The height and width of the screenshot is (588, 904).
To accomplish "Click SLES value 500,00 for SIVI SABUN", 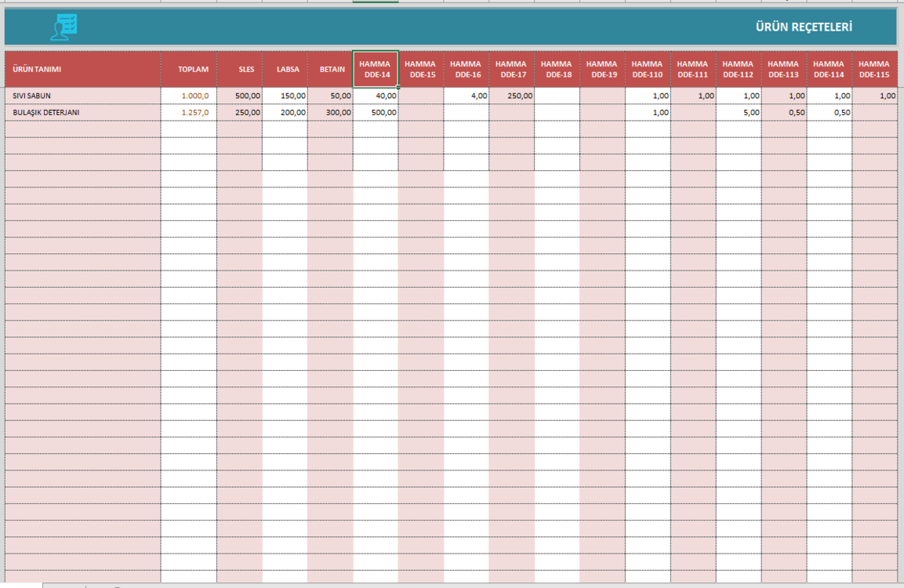I will tap(240, 96).
